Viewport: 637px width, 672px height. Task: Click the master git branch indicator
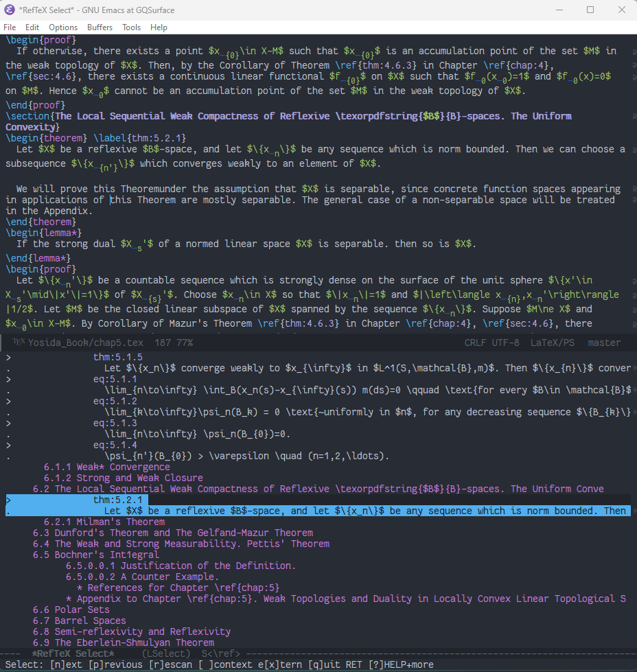click(x=604, y=342)
